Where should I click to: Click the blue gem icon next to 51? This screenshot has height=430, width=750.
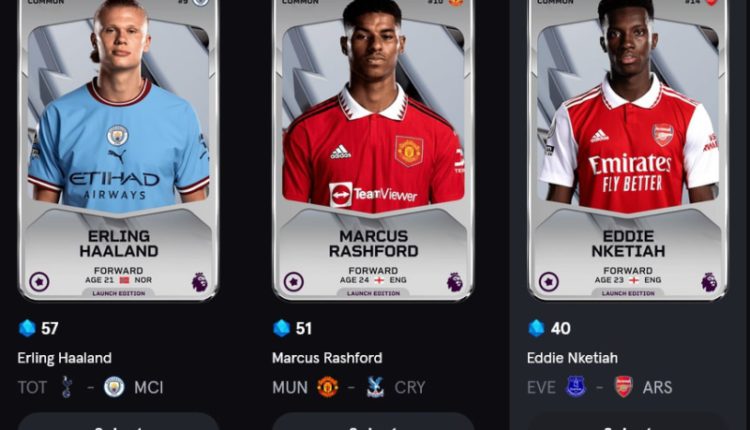[281, 328]
